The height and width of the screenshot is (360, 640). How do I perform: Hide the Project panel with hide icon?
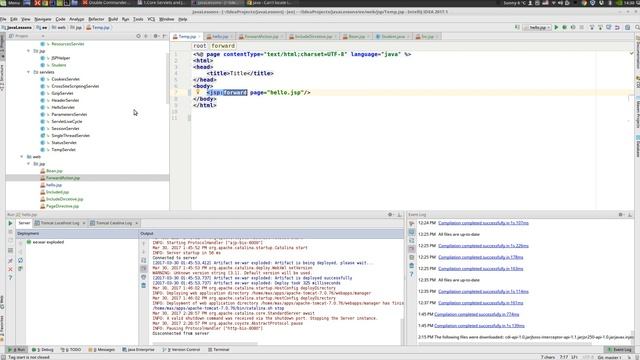click(164, 36)
